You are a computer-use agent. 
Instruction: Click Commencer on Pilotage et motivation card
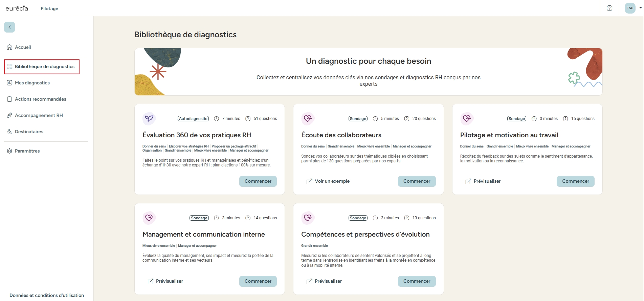pos(575,181)
